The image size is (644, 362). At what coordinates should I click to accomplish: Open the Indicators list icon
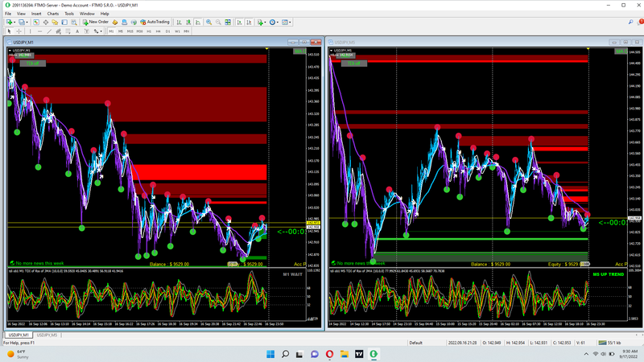coord(260,23)
